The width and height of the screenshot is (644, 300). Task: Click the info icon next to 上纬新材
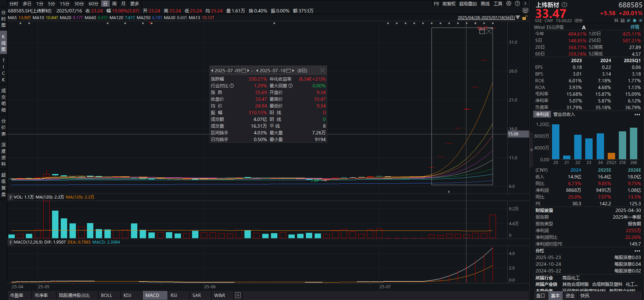click(x=564, y=5)
